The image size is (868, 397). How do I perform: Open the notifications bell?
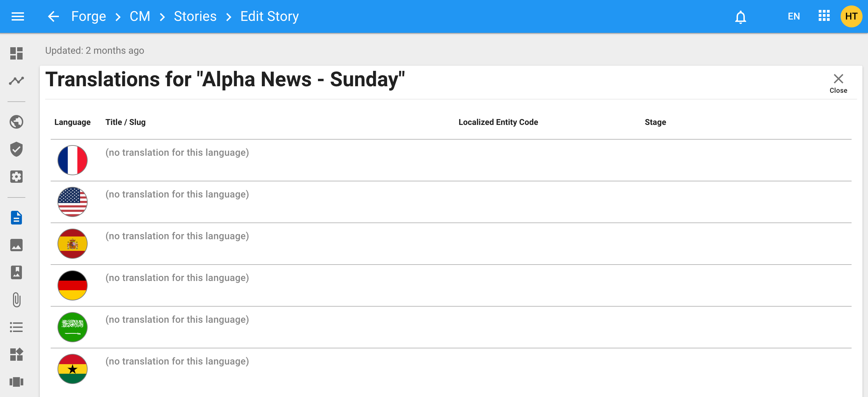[740, 16]
